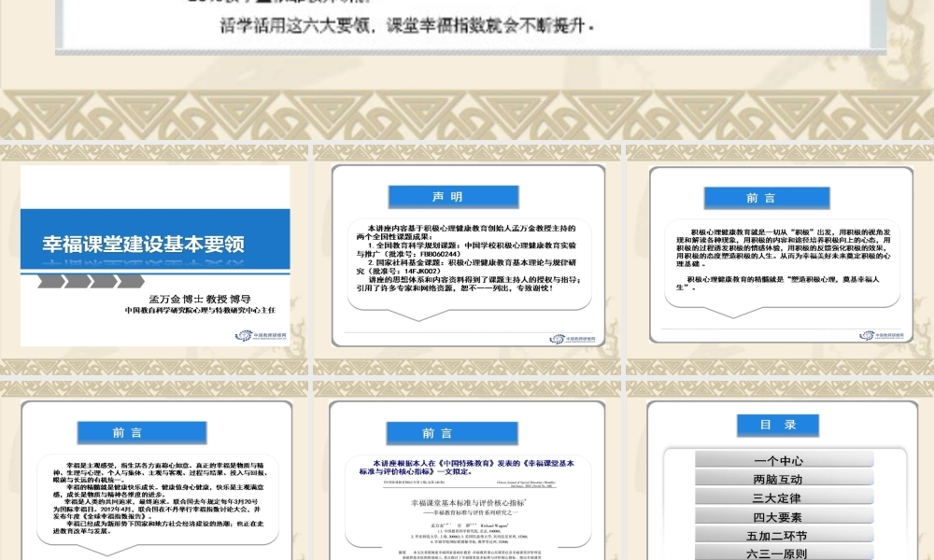This screenshot has width=934, height=560.
Task: Click the author line 孟万金 博士 教授 博导
Action: [200, 300]
